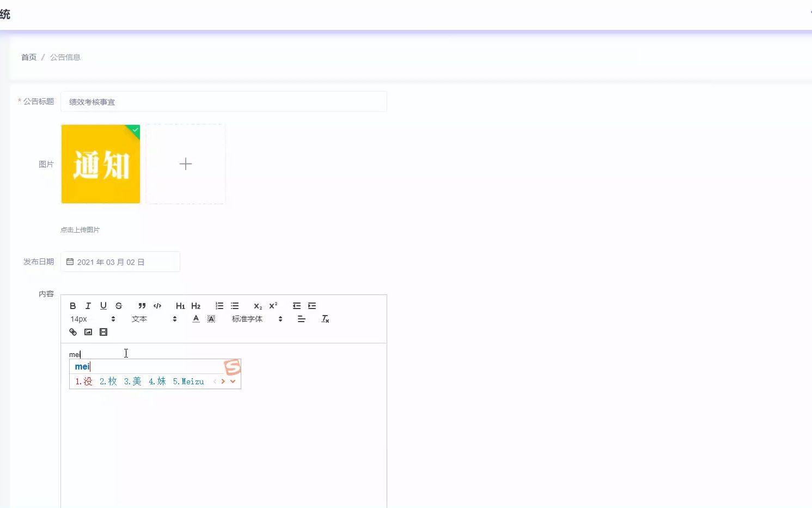The image size is (812, 508).
Task: Toggle italic formatting
Action: click(88, 306)
